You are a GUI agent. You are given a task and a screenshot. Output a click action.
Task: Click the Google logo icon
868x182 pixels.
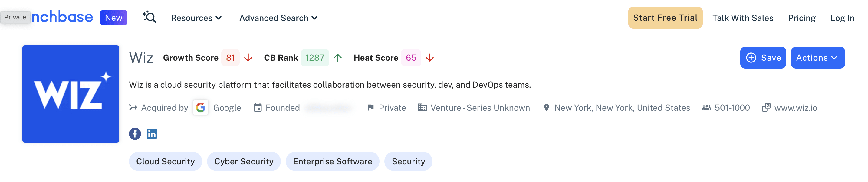200,107
